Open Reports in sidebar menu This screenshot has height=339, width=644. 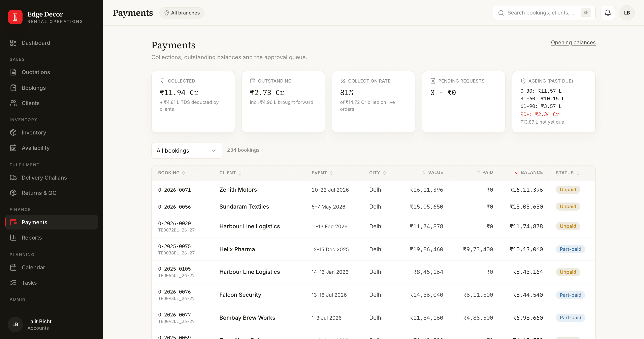coord(52,238)
